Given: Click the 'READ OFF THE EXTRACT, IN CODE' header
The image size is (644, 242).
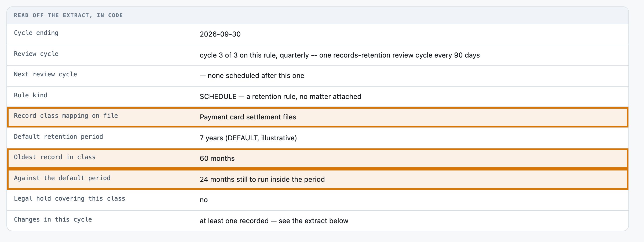Looking at the screenshot, I should (x=68, y=15).
